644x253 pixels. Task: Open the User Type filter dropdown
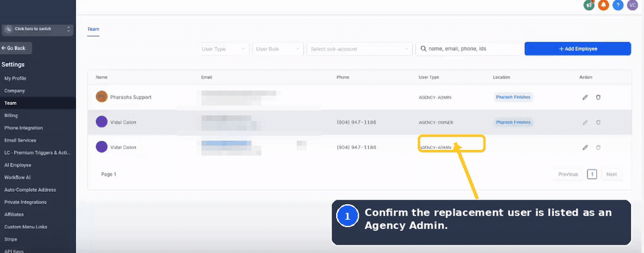[225, 49]
